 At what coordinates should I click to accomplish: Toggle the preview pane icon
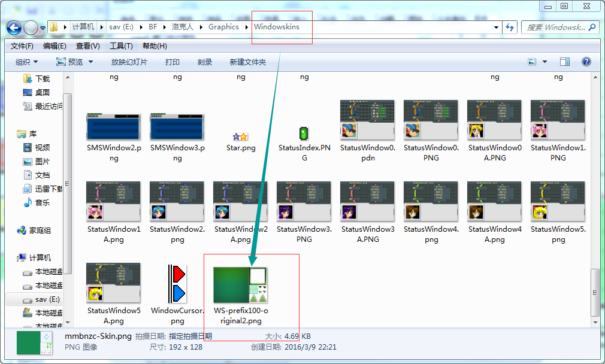click(x=565, y=62)
